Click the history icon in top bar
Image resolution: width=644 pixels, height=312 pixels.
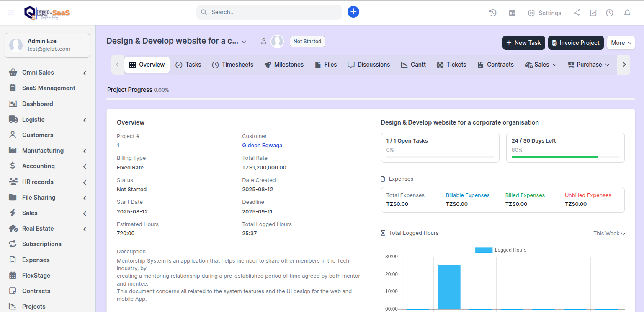[493, 13]
